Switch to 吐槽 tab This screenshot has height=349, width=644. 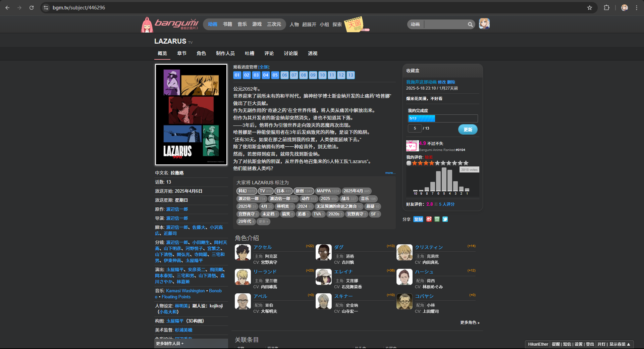(x=250, y=53)
